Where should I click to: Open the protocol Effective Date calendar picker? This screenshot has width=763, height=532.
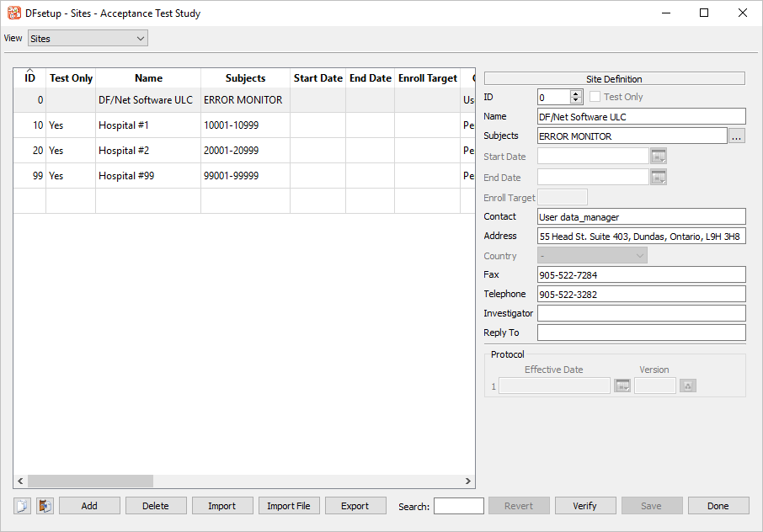point(622,386)
